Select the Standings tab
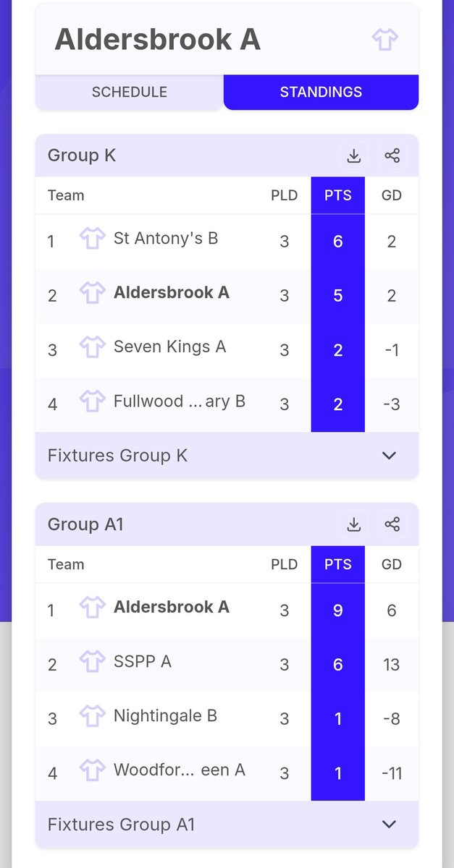Screen dimensions: 454x868 click(x=321, y=92)
